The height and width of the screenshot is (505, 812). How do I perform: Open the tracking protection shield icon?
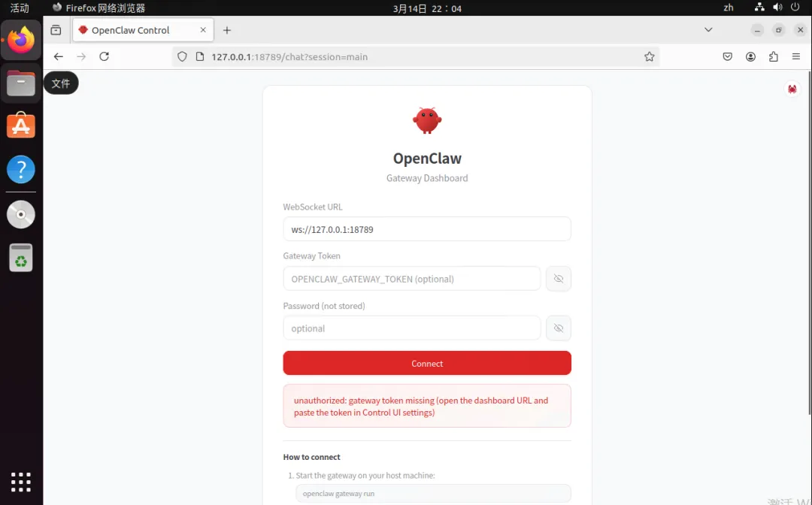pyautogui.click(x=182, y=57)
